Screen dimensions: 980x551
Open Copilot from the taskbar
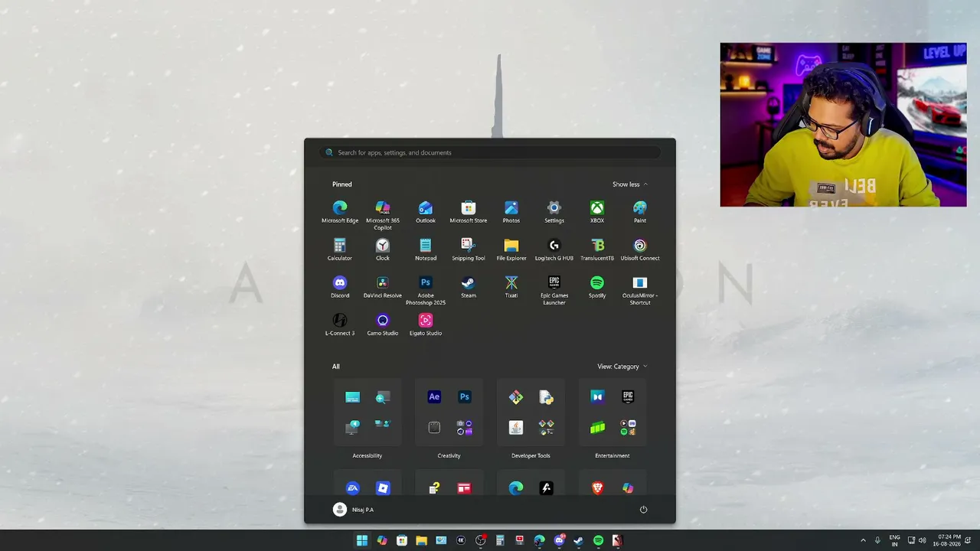[382, 540]
